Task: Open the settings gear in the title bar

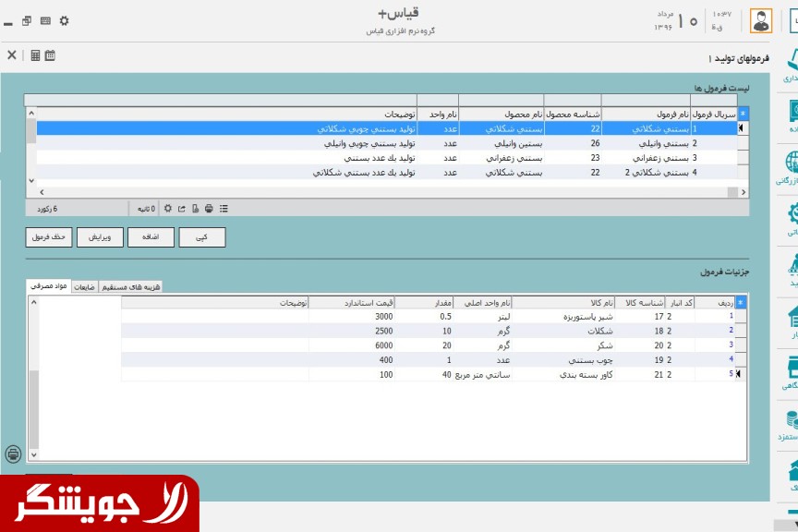Action: (x=64, y=20)
